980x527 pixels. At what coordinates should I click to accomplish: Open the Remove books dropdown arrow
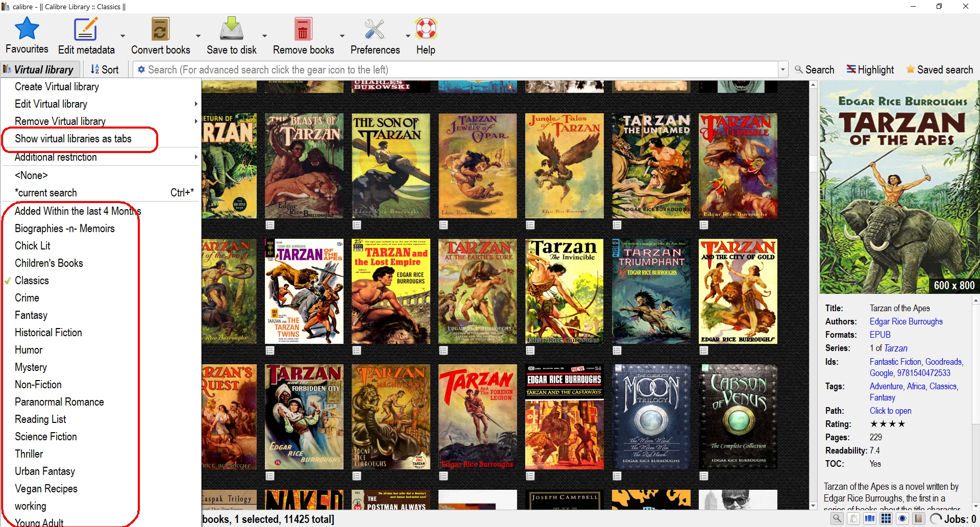342,36
